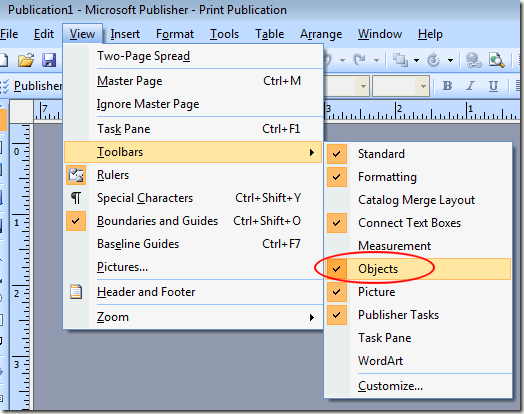
Task: Click the Header and Footer icon
Action: (x=76, y=292)
